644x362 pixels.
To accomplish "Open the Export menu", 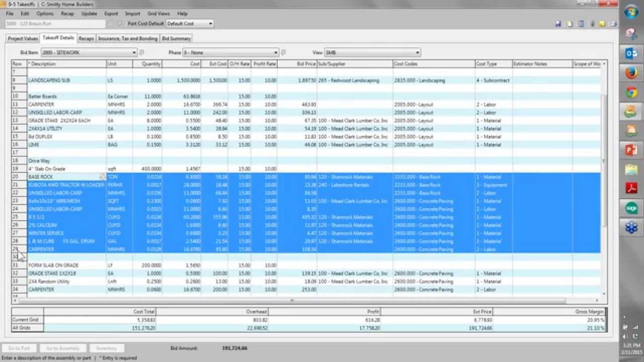I will (x=111, y=14).
